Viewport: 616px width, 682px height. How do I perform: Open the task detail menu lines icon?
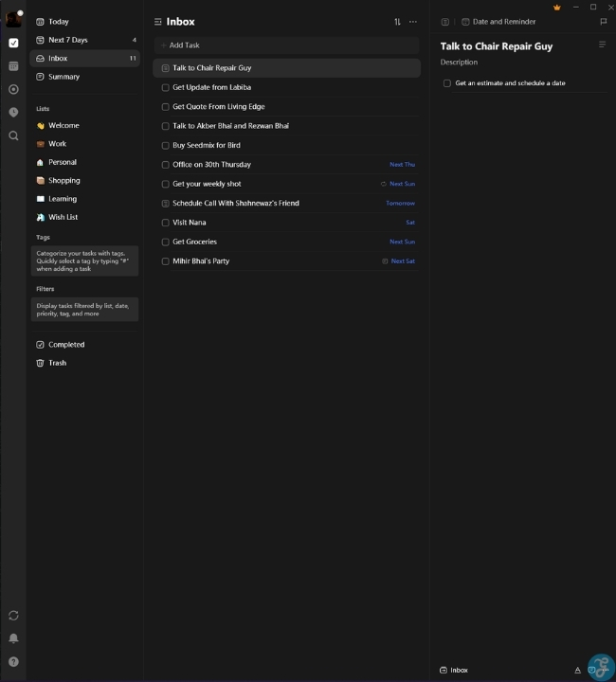click(x=602, y=45)
